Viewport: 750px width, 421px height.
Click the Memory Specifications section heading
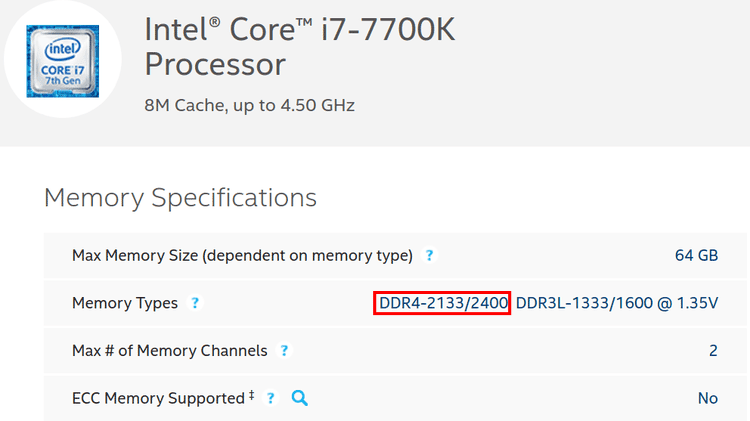click(180, 198)
